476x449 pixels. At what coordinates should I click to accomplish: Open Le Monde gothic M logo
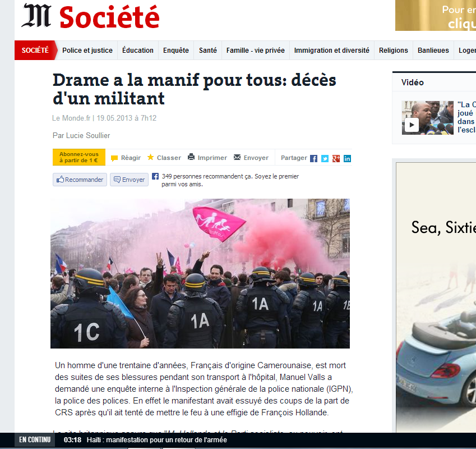(x=36, y=16)
